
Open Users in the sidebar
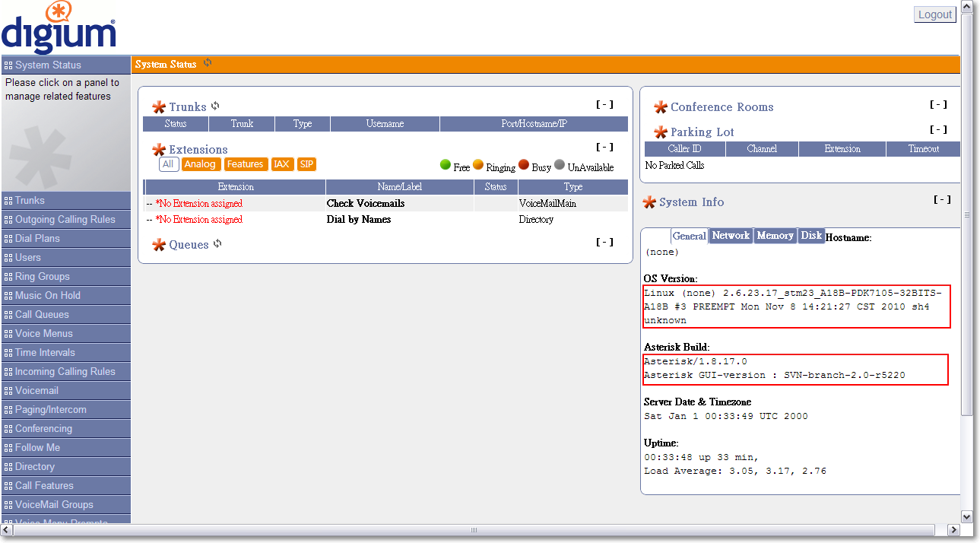click(65, 257)
